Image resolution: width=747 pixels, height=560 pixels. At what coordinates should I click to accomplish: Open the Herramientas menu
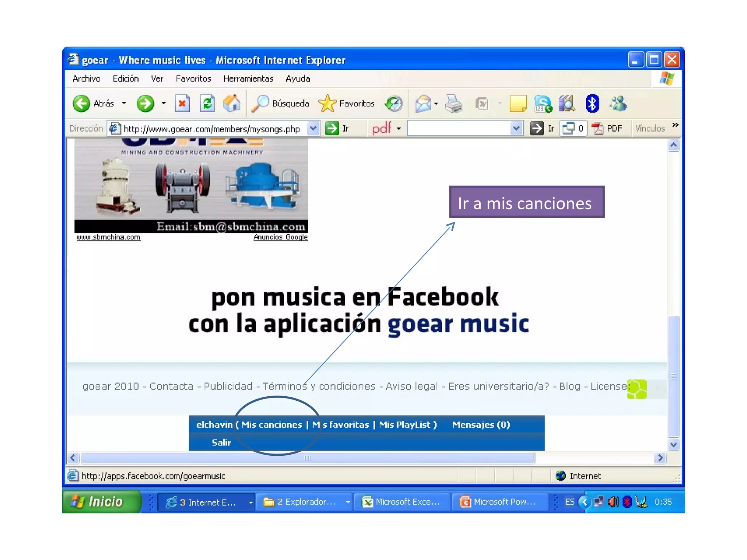[248, 79]
